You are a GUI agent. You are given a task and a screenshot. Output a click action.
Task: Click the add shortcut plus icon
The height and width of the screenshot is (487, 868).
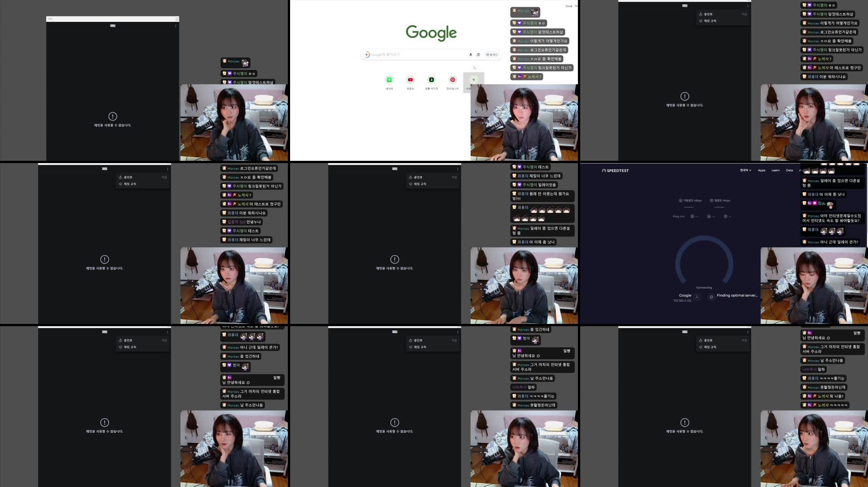tap(473, 81)
